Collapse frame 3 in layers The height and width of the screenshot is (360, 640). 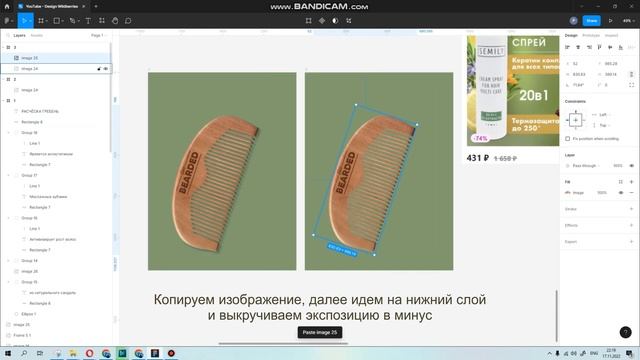[x=3, y=47]
